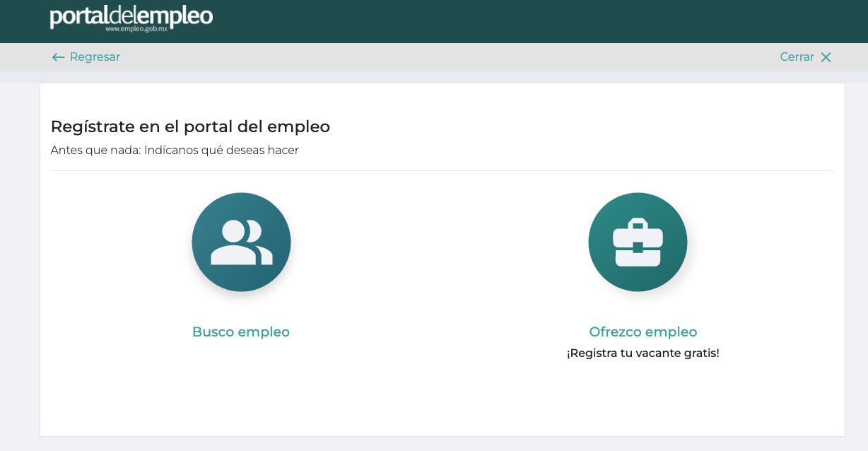Select the briefcase employer icon
Image resolution: width=868 pixels, height=451 pixels.
click(x=638, y=242)
